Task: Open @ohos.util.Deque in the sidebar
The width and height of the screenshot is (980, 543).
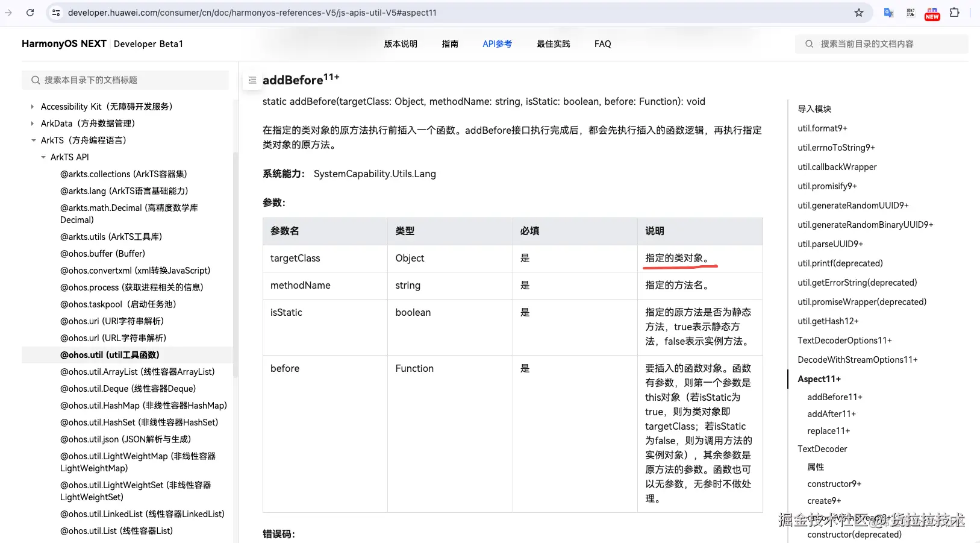Action: click(128, 389)
